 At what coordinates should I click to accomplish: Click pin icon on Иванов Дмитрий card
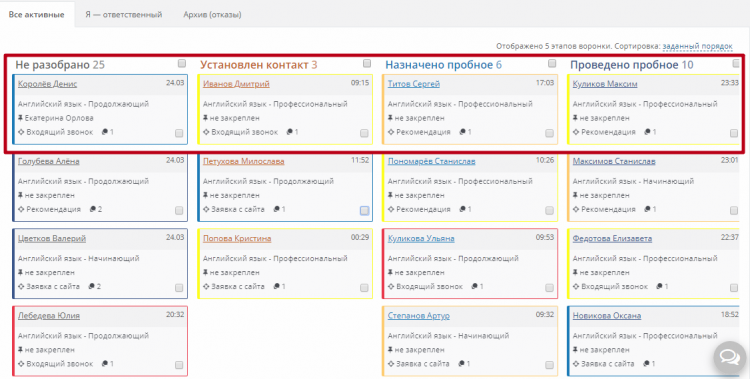click(206, 118)
